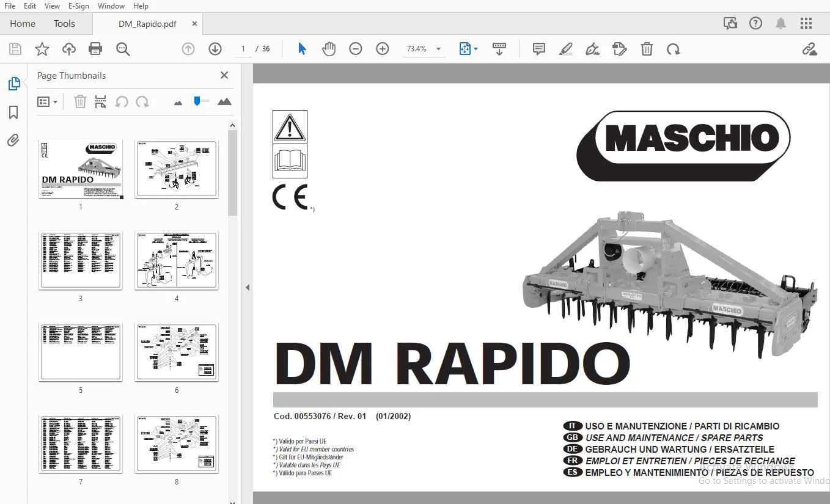Viewport: 830px width, 504px height.
Task: Open the scrolling mode keyboard icon
Action: click(x=499, y=49)
